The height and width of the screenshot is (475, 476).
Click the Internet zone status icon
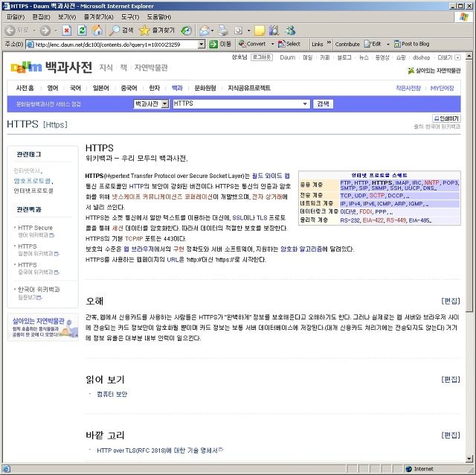[x=408, y=469]
